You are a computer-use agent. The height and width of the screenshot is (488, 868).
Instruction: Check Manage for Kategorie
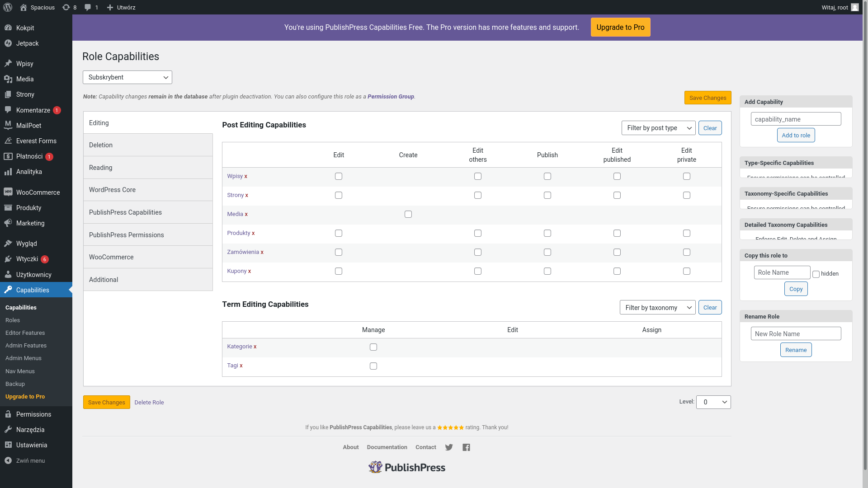click(x=373, y=347)
